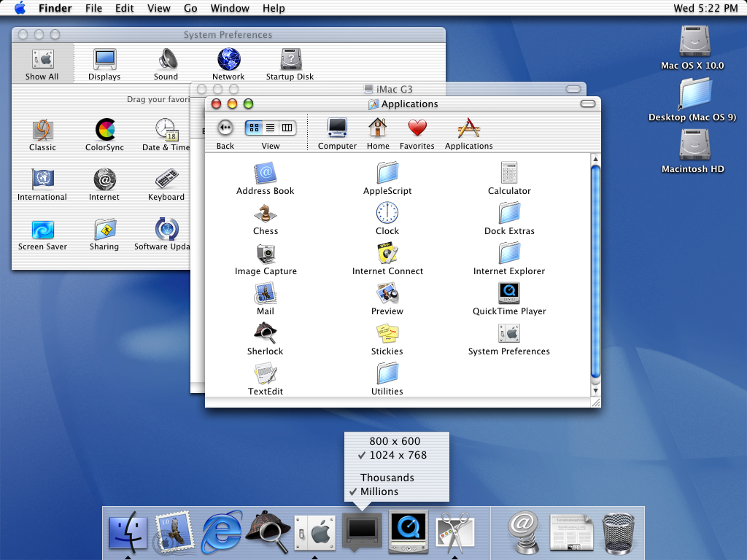Open Address Book in Applications window

(266, 174)
